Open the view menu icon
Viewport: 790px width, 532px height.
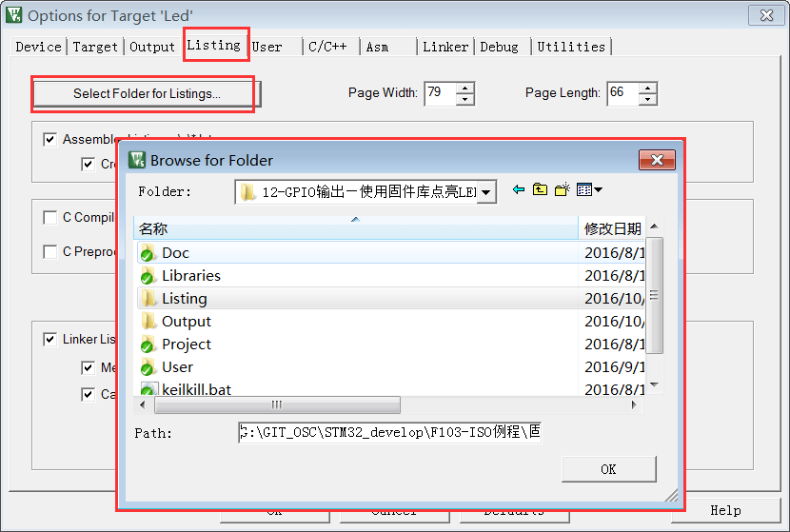[589, 190]
